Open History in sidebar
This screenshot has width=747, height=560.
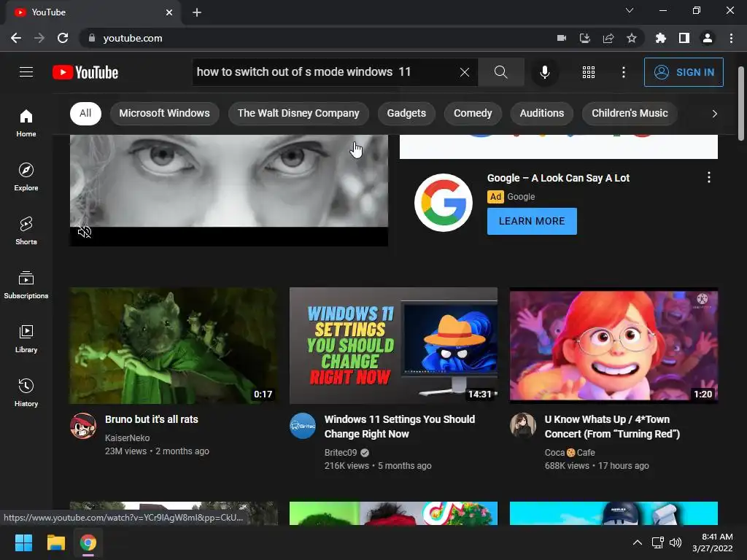(x=26, y=392)
